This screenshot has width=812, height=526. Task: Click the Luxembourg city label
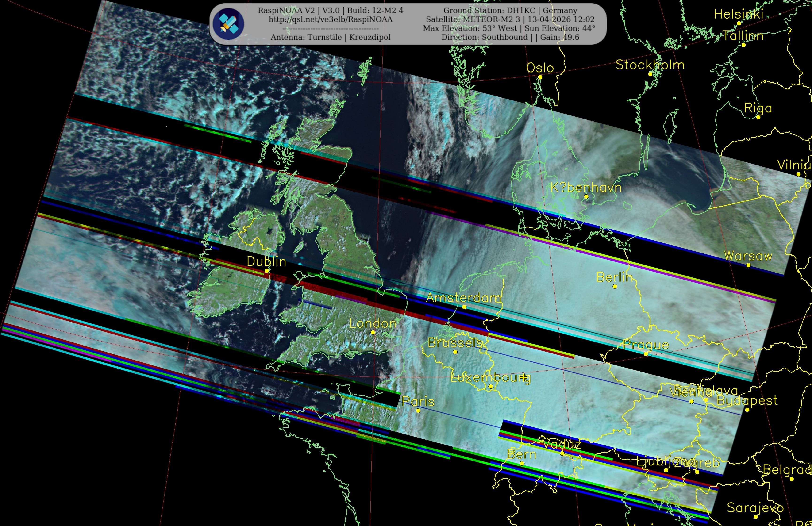(x=490, y=378)
